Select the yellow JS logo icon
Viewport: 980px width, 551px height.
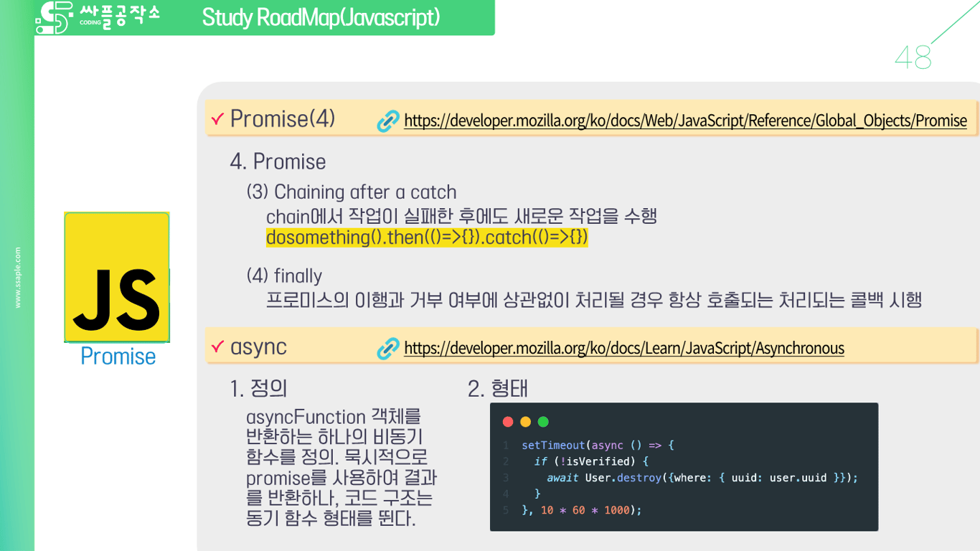point(117,276)
